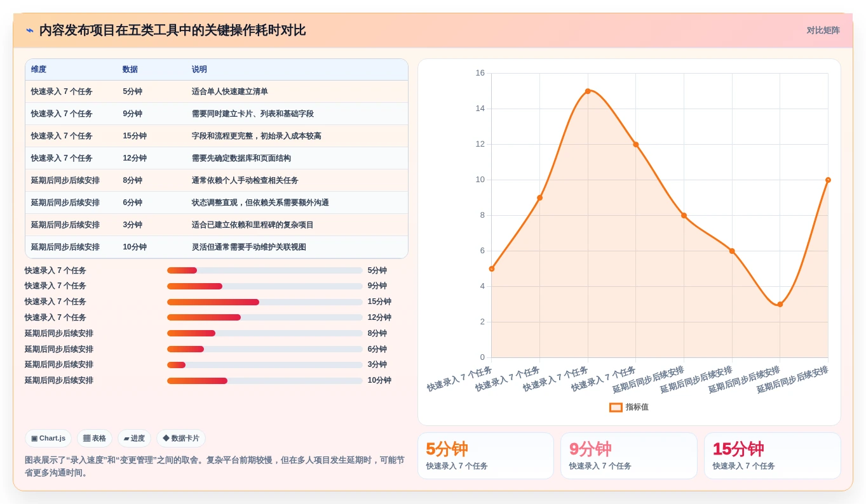Click the progress bar labeled 5分钟
866x504 pixels.
click(264, 270)
